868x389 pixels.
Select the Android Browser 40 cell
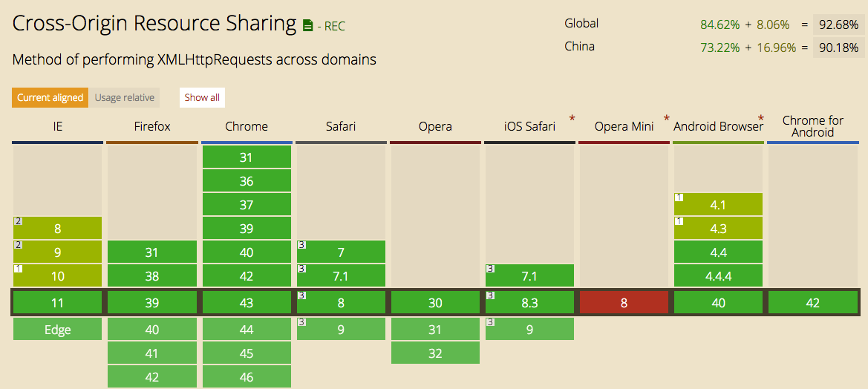pos(719,303)
